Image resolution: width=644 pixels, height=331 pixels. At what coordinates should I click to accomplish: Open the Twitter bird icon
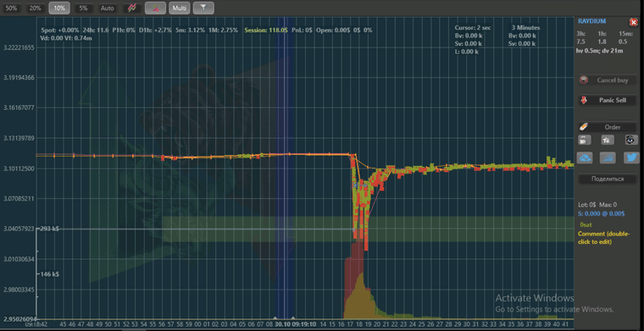[631, 157]
